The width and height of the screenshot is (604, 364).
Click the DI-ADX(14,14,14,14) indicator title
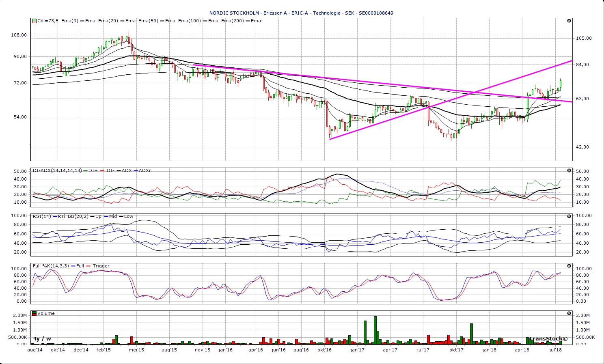pyautogui.click(x=57, y=170)
